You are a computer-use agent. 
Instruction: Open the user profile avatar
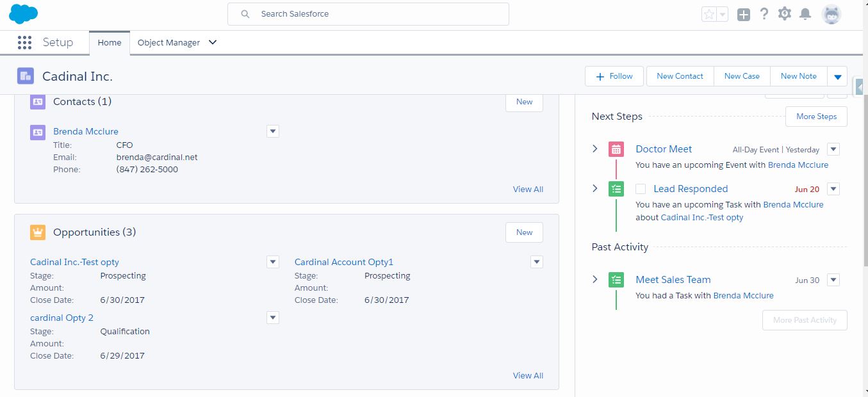point(831,14)
